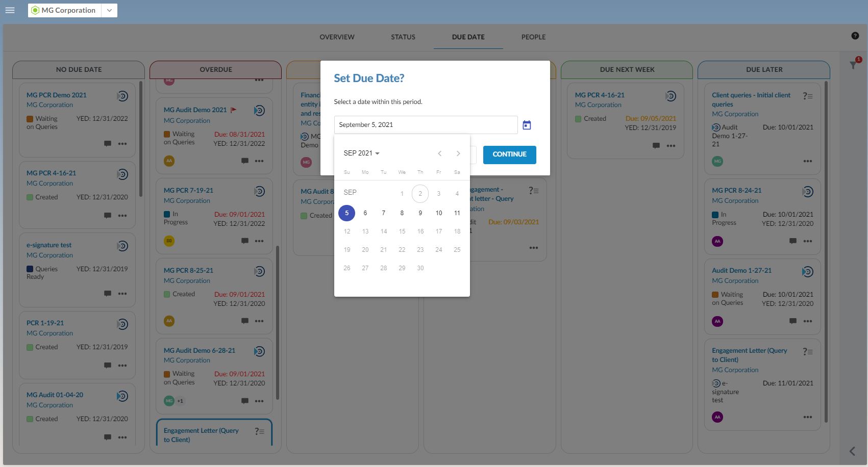The image size is (868, 467).
Task: Click AA avatar on MG PCR 8-24-21 card
Action: point(717,241)
